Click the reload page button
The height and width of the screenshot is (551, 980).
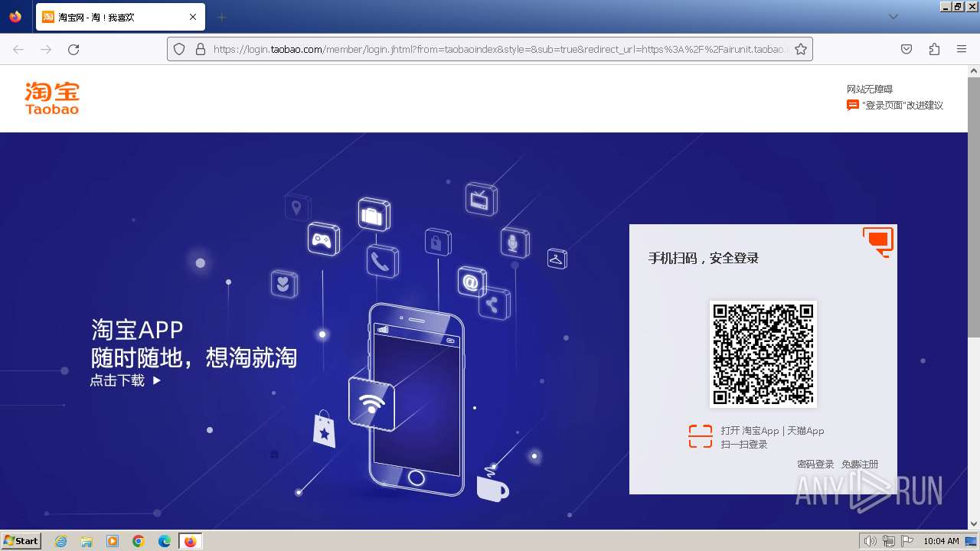point(73,49)
